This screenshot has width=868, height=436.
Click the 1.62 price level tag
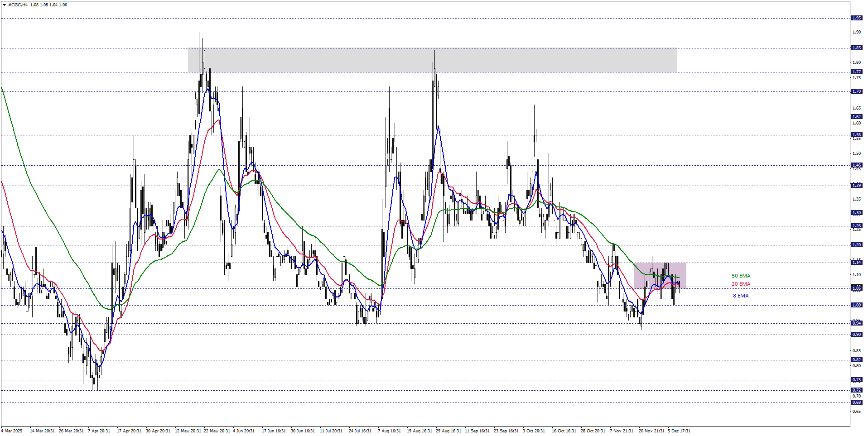point(856,117)
